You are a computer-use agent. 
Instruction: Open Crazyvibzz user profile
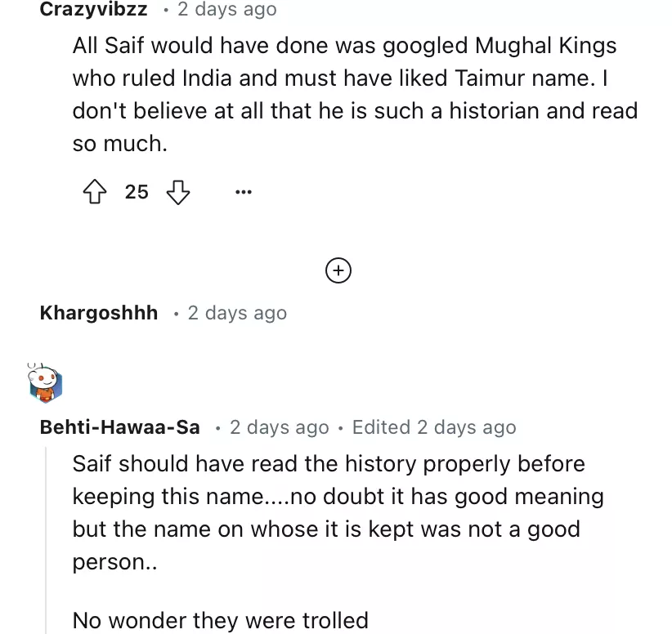coord(93,10)
